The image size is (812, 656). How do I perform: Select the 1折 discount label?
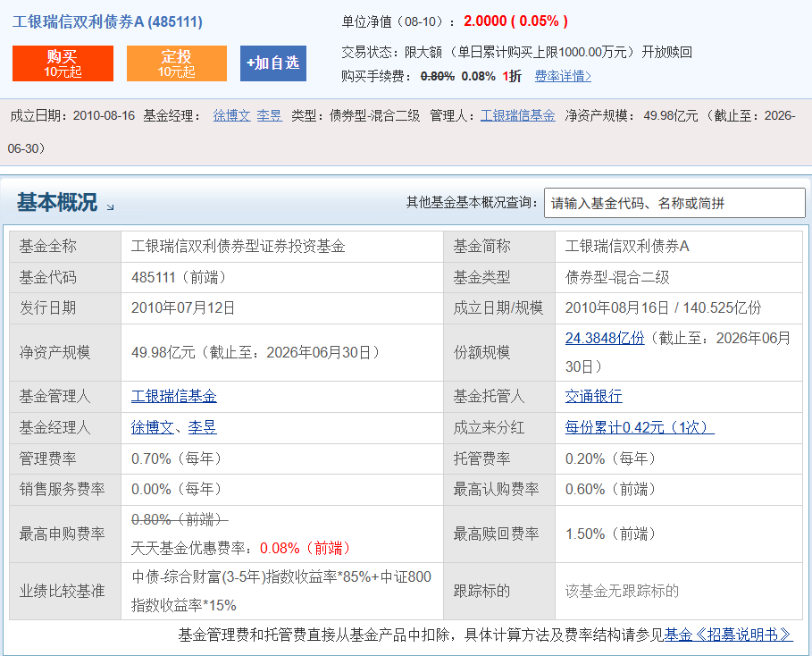512,76
